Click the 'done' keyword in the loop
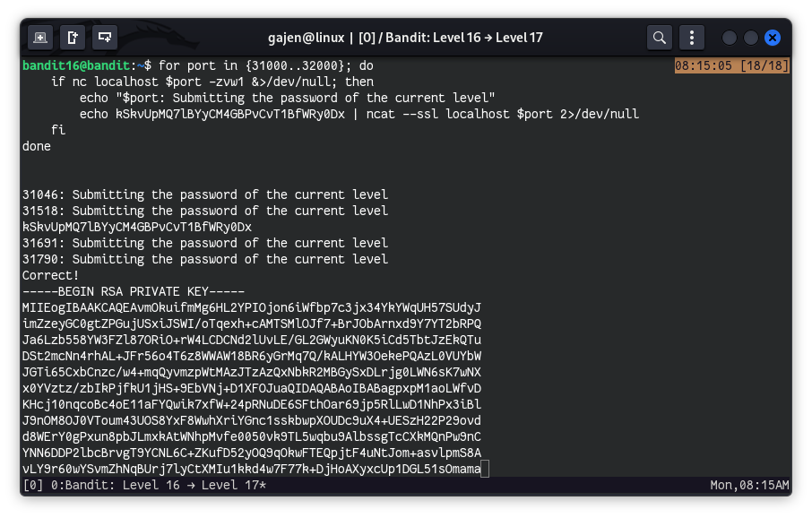812x518 pixels. [x=37, y=146]
